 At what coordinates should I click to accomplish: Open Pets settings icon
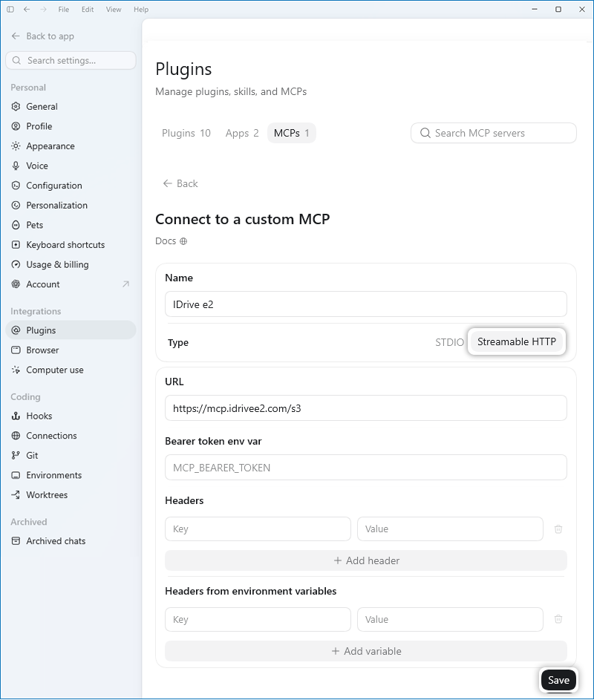pyautogui.click(x=16, y=225)
